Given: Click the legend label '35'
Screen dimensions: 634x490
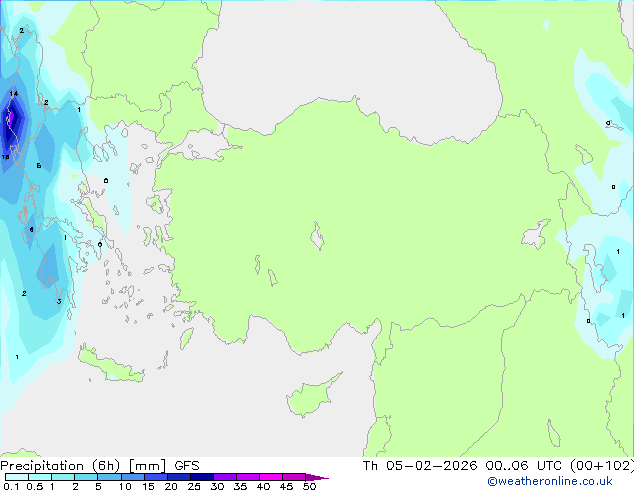Looking at the screenshot, I should 240,486.
